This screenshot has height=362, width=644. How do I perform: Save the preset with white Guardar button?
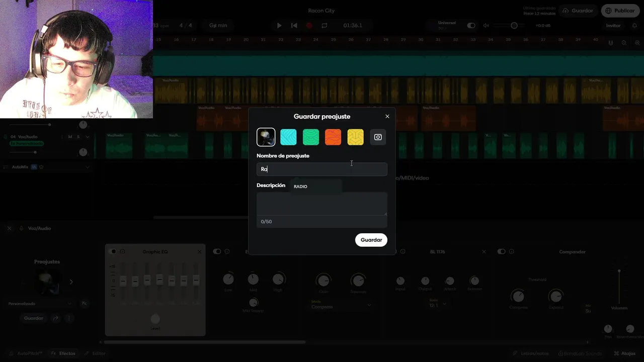371,240
